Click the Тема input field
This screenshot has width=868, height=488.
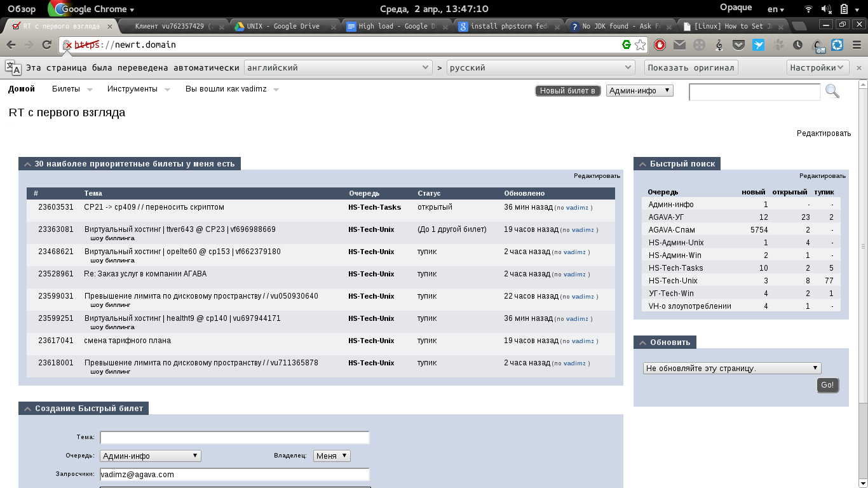coord(234,437)
